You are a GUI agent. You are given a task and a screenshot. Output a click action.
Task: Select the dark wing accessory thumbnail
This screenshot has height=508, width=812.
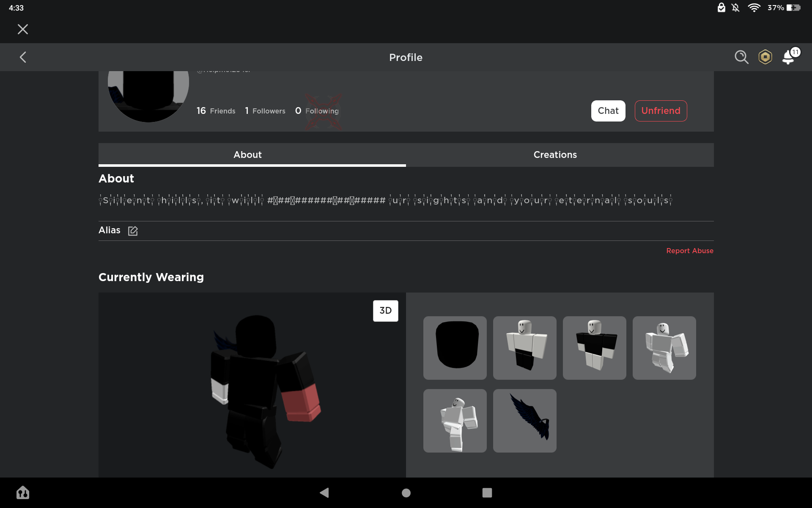(524, 420)
